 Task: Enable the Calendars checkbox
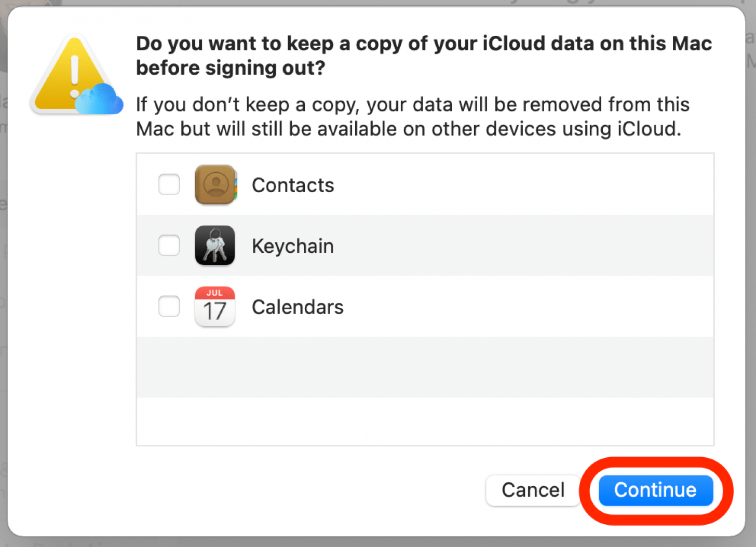(x=169, y=306)
